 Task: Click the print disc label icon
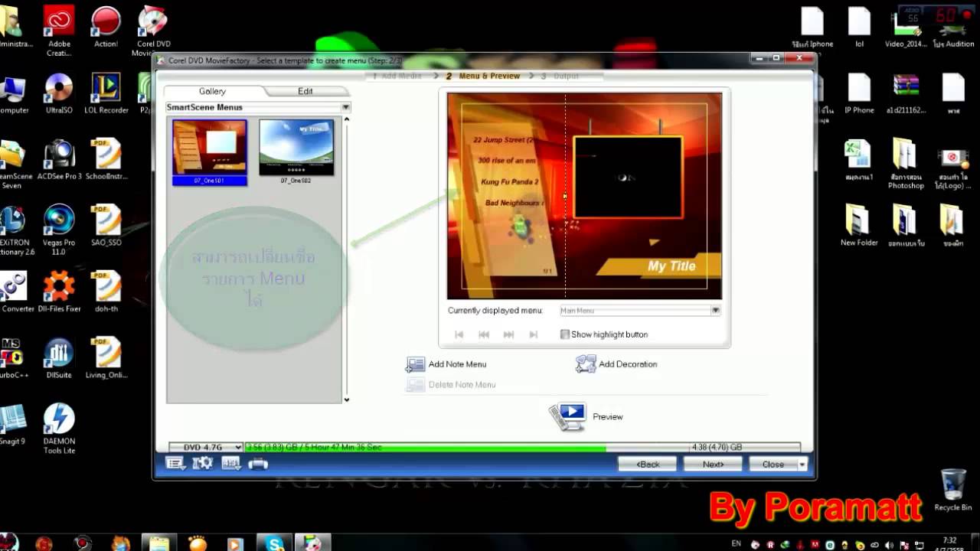coord(258,463)
